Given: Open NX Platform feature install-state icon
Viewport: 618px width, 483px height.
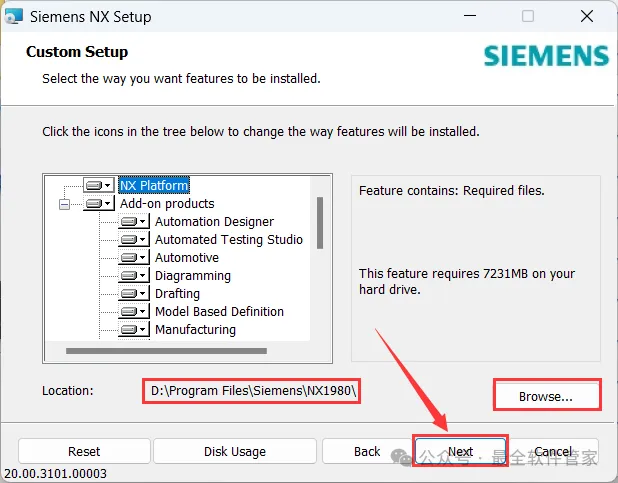Looking at the screenshot, I should coord(99,185).
